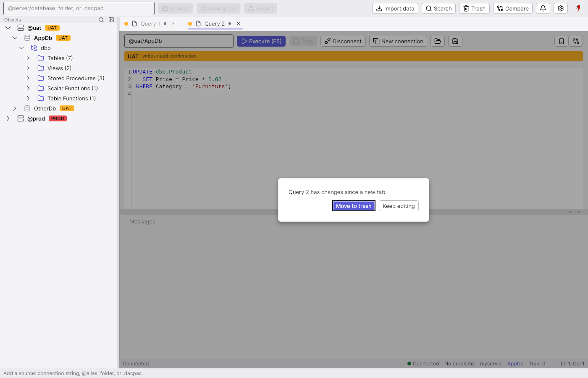Close the Query 2 tab
This screenshot has height=378, width=588.
239,24
